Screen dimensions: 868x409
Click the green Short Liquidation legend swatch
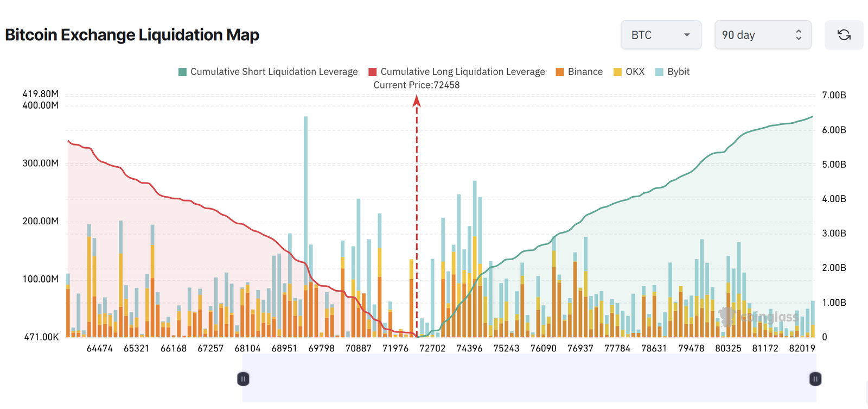coord(182,72)
